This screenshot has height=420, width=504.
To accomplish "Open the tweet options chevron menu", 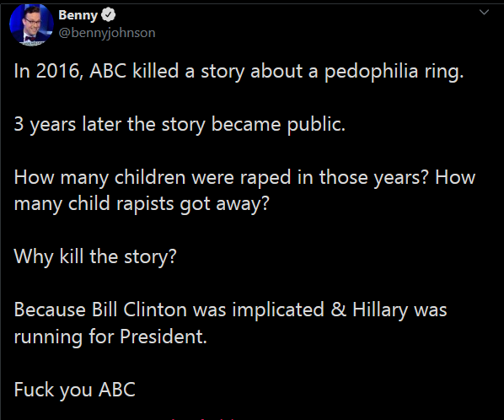I will (x=484, y=13).
